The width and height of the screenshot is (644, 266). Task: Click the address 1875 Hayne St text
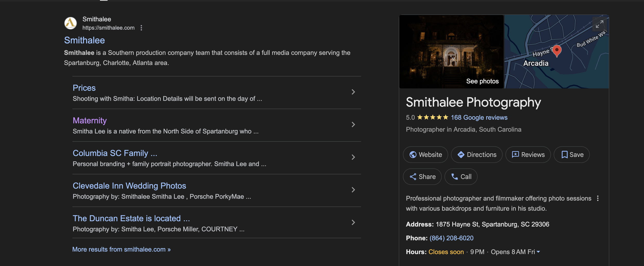pos(492,224)
